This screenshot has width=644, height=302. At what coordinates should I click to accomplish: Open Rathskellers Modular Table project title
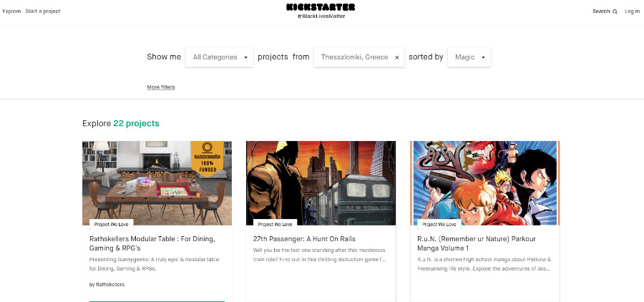pos(152,243)
